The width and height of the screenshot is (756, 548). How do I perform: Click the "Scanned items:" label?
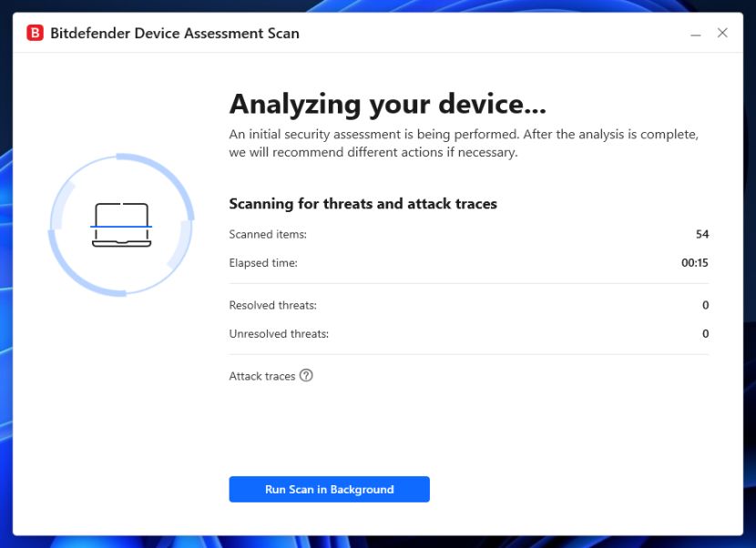(268, 234)
